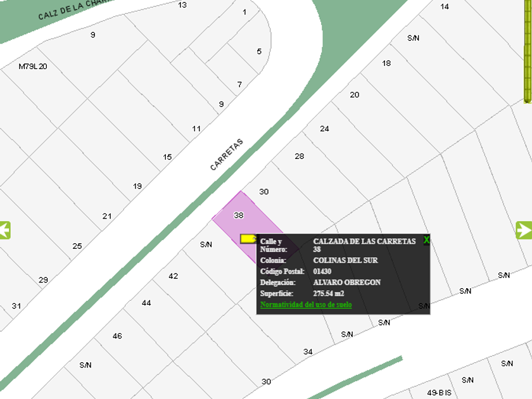Viewport: 532px width, 399px height.
Task: Select parcel number 18 on the map
Action: 386,63
